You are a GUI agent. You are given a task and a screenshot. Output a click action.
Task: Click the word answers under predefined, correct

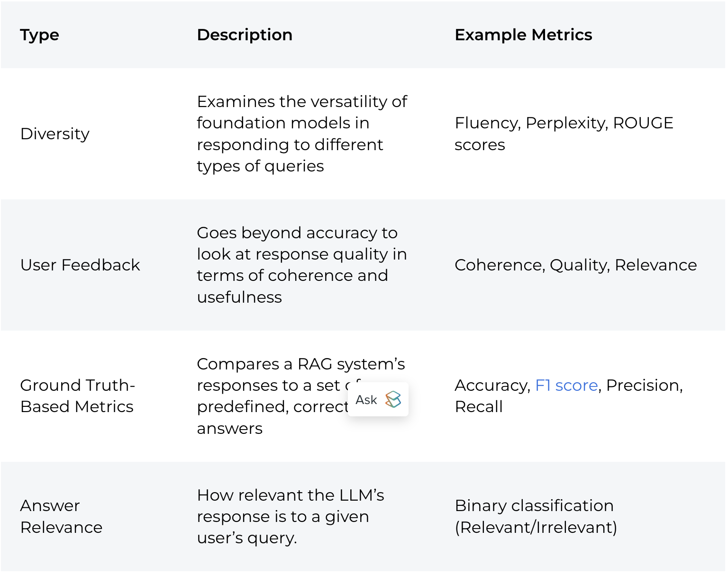point(230,429)
